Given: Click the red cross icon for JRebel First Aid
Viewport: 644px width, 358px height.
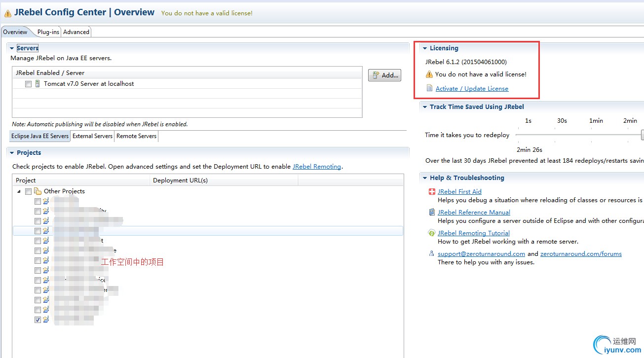Looking at the screenshot, I should coord(432,192).
